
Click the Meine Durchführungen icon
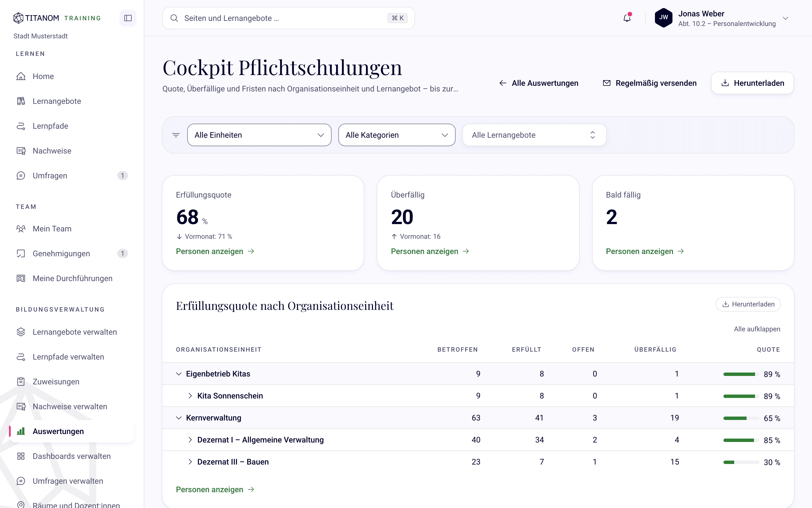(x=21, y=279)
